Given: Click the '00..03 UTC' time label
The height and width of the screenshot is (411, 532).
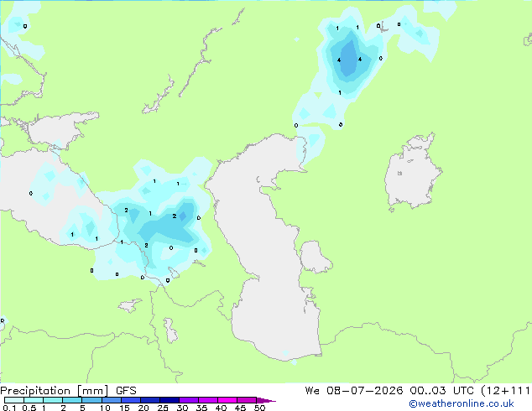Looking at the screenshot, I should point(441,391).
